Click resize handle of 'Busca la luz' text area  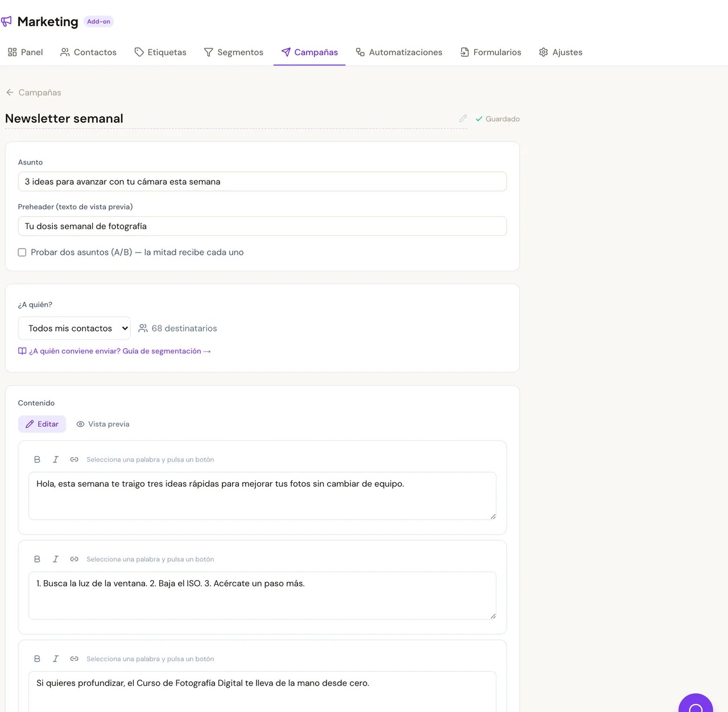coord(493,615)
